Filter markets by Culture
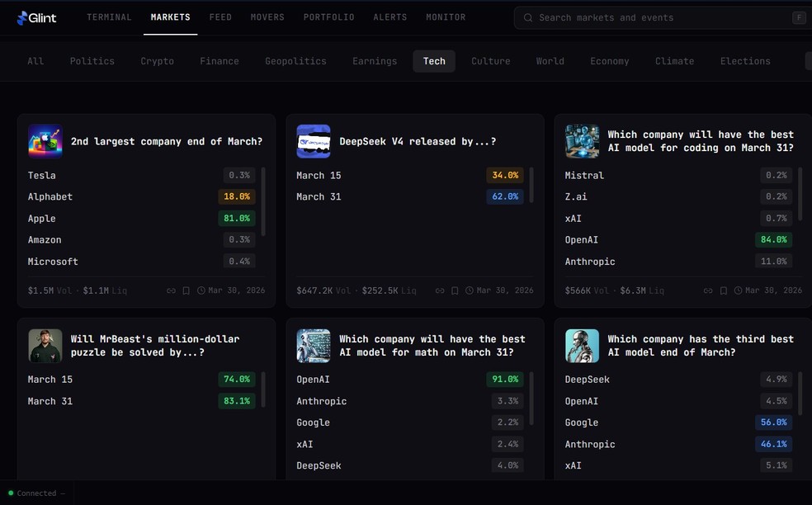Viewport: 812px width, 505px height. pos(490,61)
